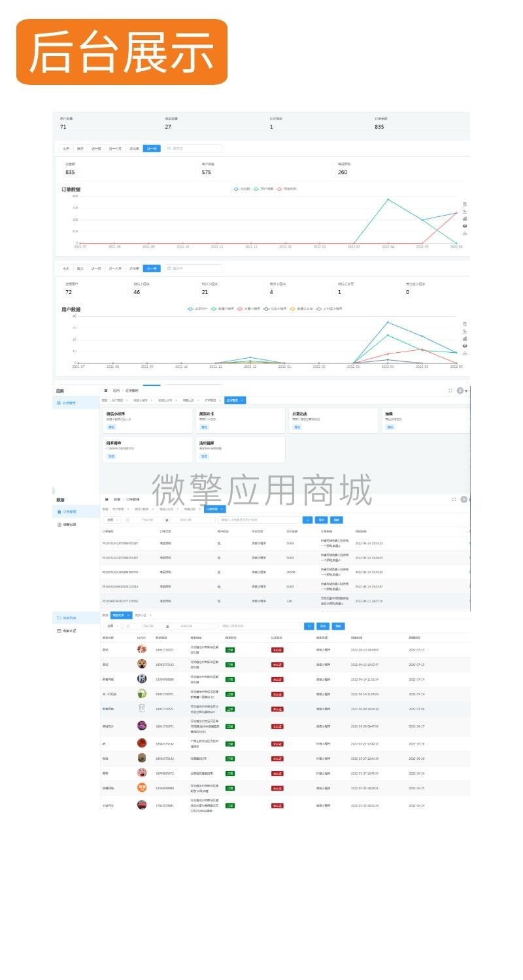Click phone number 17332578841 in merchant table
The height and width of the screenshot is (980, 523).
tap(165, 806)
